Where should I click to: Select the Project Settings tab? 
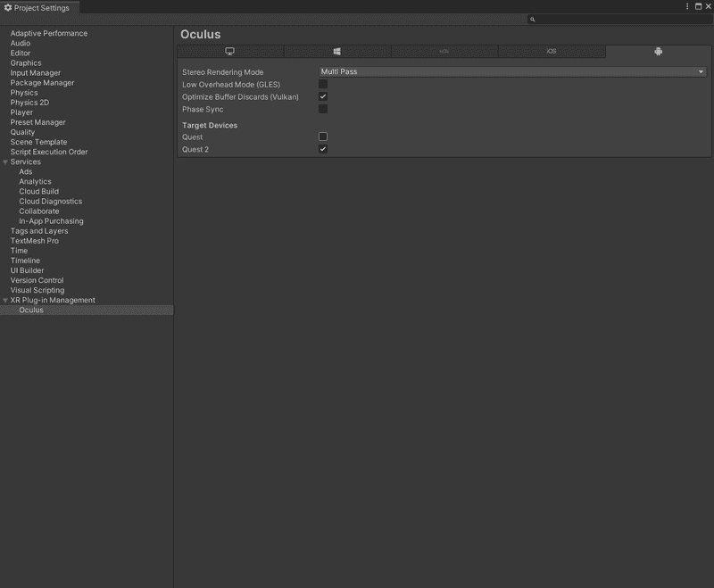[x=39, y=7]
